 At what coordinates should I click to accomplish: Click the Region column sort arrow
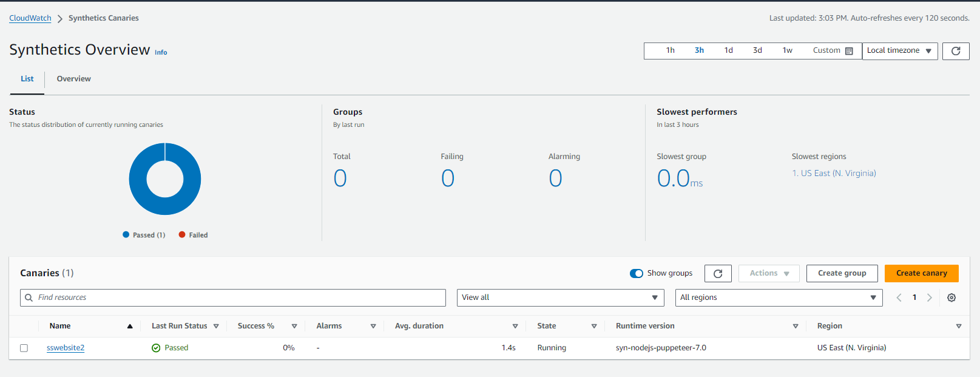(x=958, y=326)
